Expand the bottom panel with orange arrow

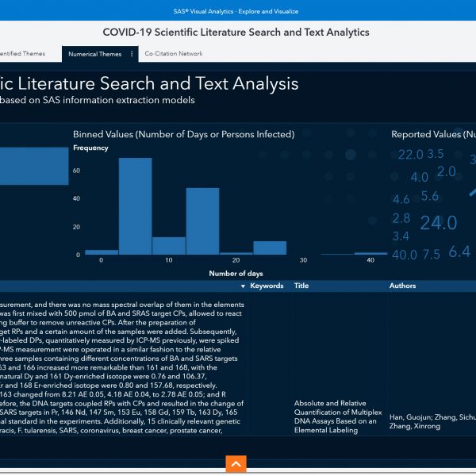tap(236, 463)
